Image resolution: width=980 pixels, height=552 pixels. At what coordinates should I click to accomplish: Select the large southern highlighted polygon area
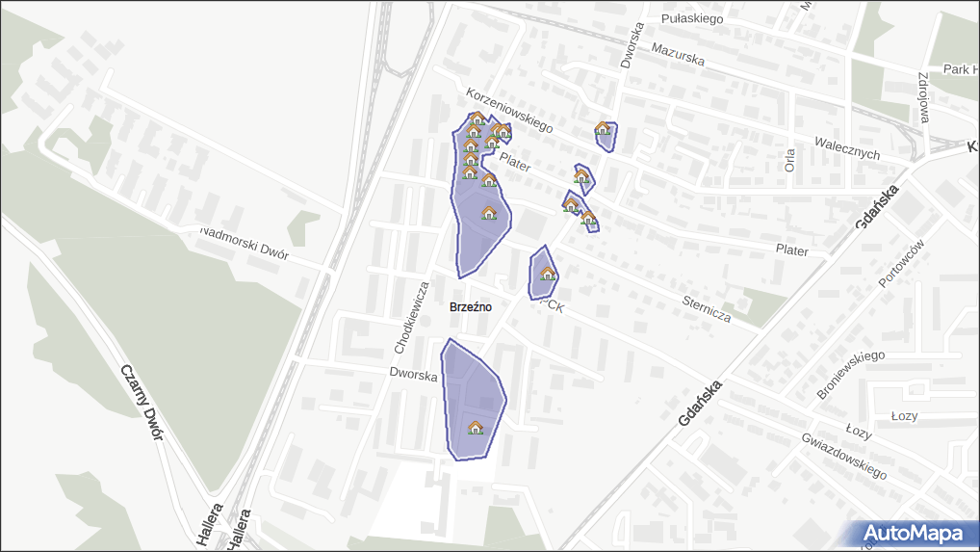pos(472,400)
